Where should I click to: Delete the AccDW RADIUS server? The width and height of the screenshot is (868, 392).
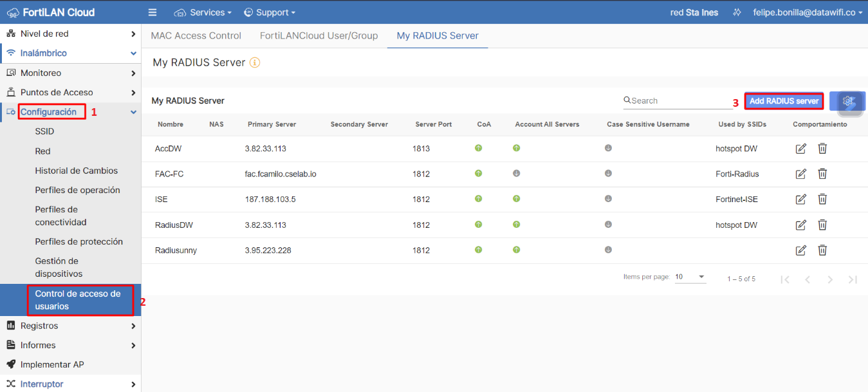point(822,149)
